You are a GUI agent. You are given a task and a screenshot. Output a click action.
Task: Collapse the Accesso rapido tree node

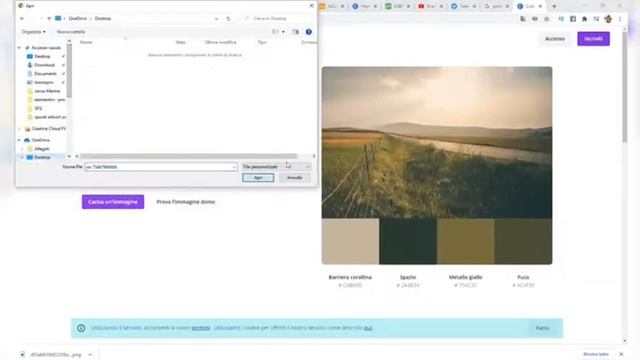19,48
